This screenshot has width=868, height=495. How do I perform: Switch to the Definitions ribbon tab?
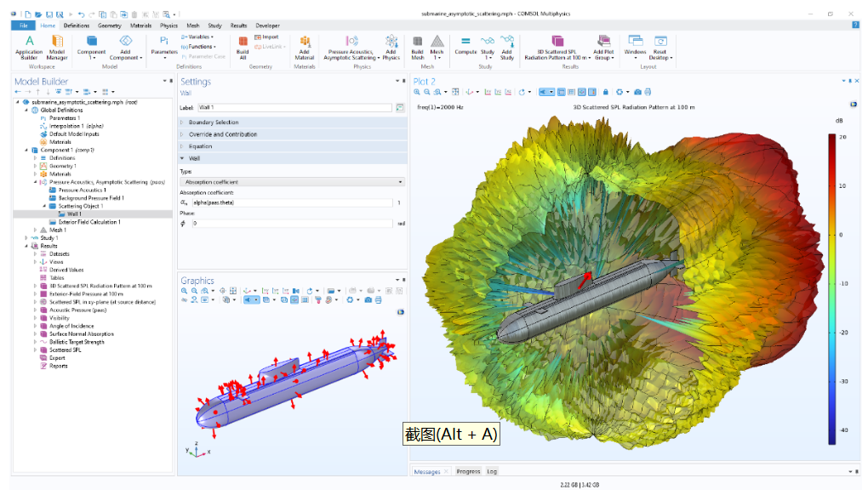77,26
